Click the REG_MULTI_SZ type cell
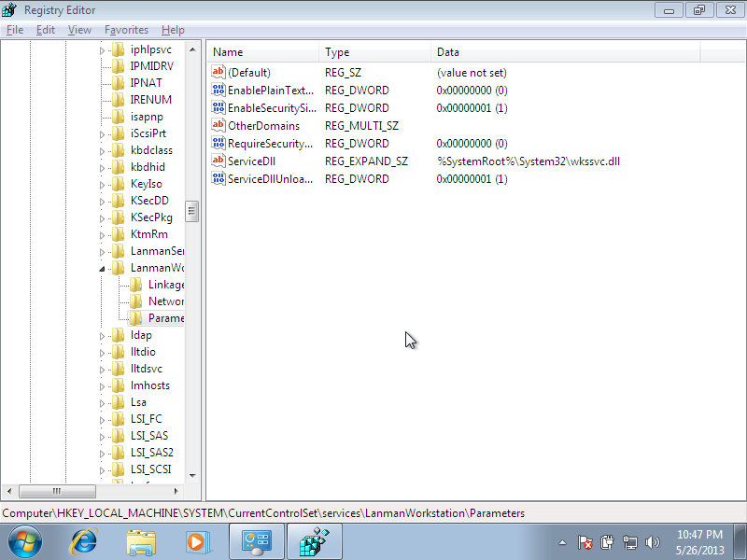This screenshot has height=560, width=747. pos(361,126)
